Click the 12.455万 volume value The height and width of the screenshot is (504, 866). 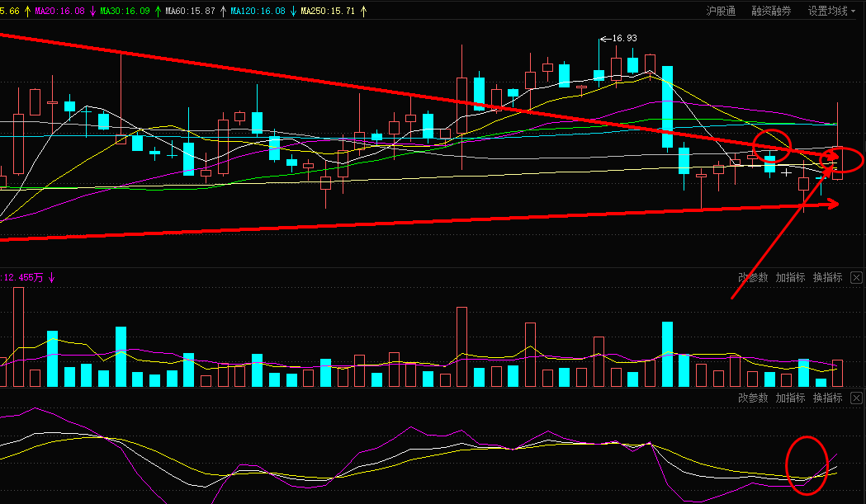(x=22, y=277)
